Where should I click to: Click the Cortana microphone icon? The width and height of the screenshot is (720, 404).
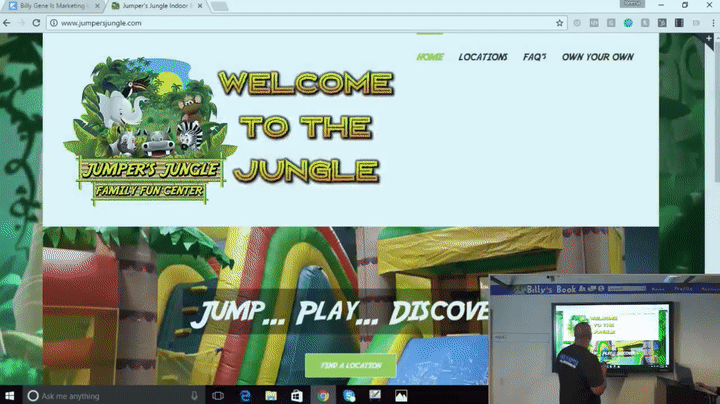point(193,396)
